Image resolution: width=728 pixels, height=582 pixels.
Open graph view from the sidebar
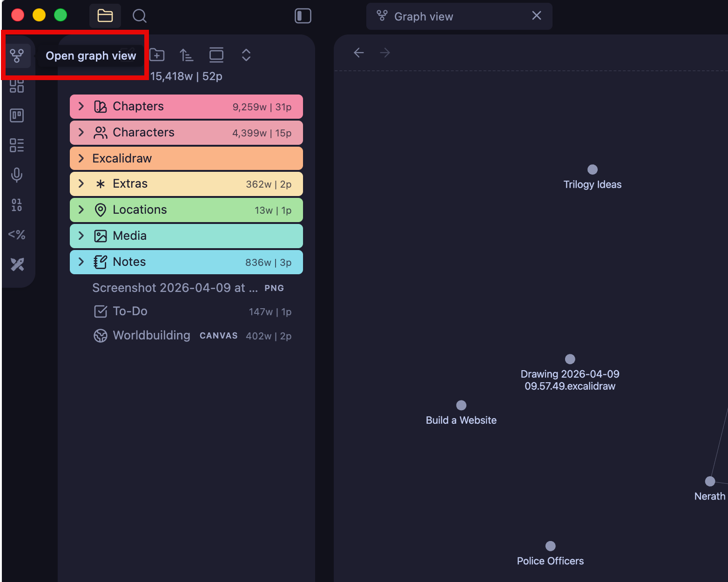pyautogui.click(x=17, y=55)
